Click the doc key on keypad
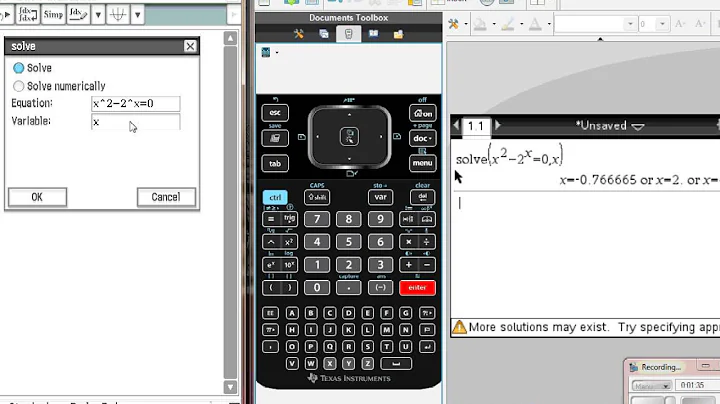 422,138
